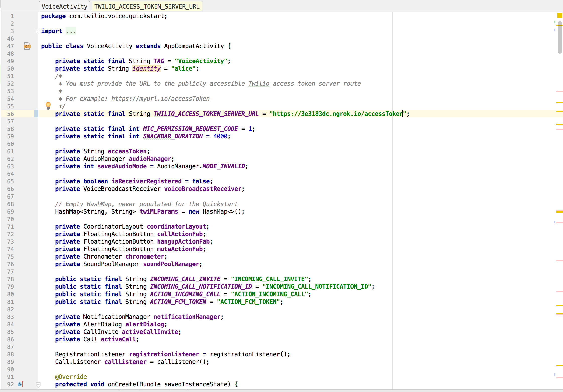Viewport: 563px width, 392px height.
Task: Click the highlighted identity variable
Action: point(146,68)
